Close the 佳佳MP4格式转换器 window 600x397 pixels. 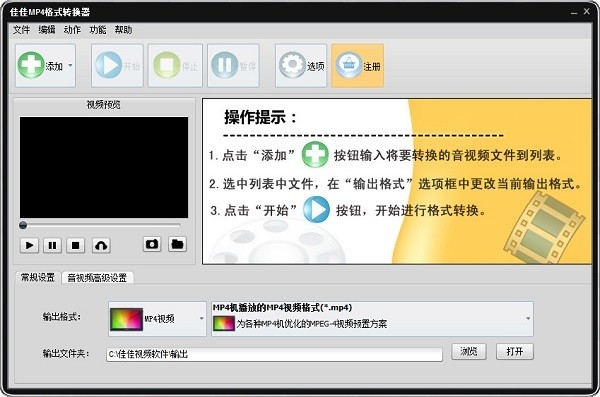click(587, 11)
